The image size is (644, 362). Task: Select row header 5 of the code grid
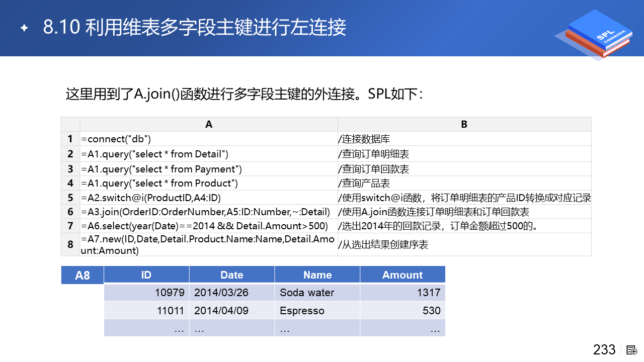coord(70,198)
